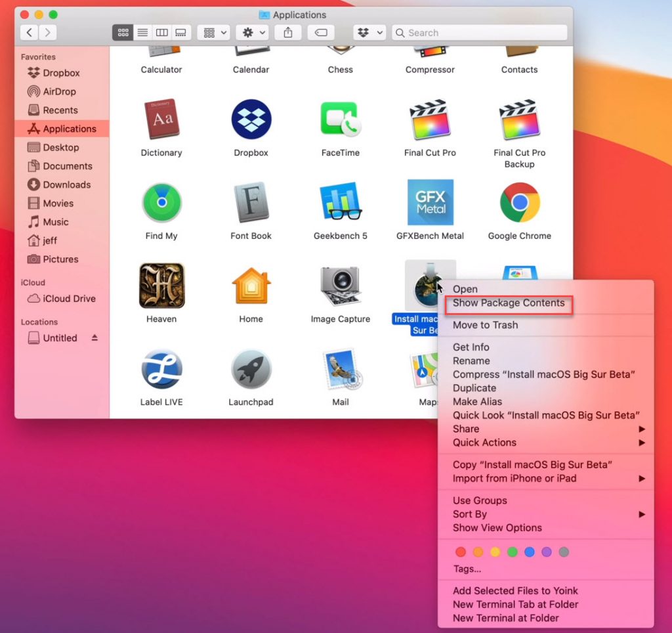
Task: Open Google Chrome from Applications
Action: 519,202
